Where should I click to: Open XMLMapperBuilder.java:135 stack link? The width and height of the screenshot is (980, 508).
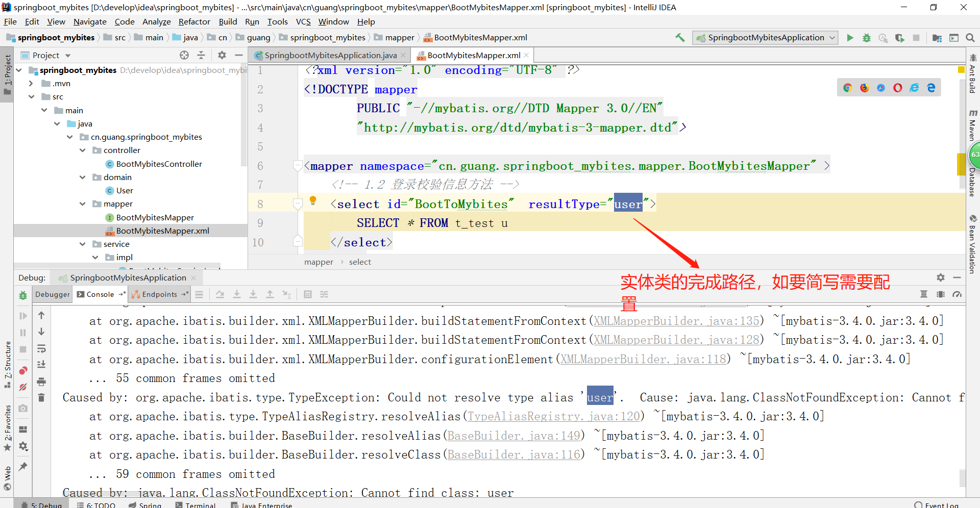[676, 321]
